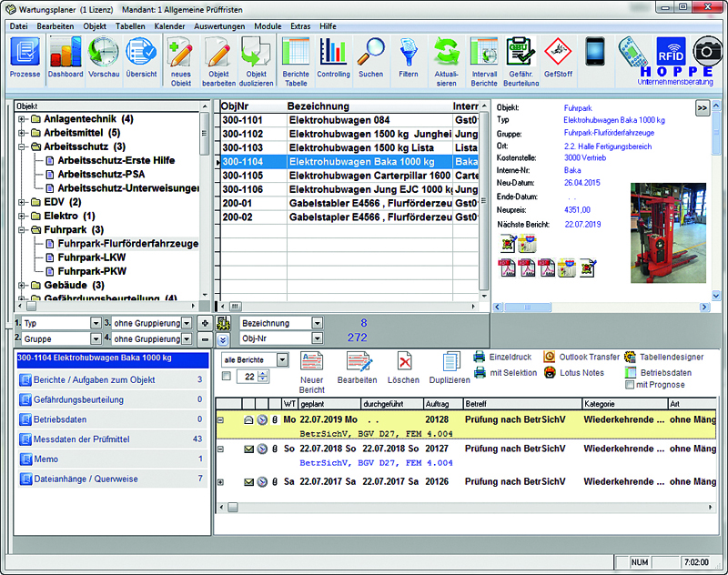Click the red forklift photo thumbnail
This screenshot has width=728, height=575.
[668, 233]
